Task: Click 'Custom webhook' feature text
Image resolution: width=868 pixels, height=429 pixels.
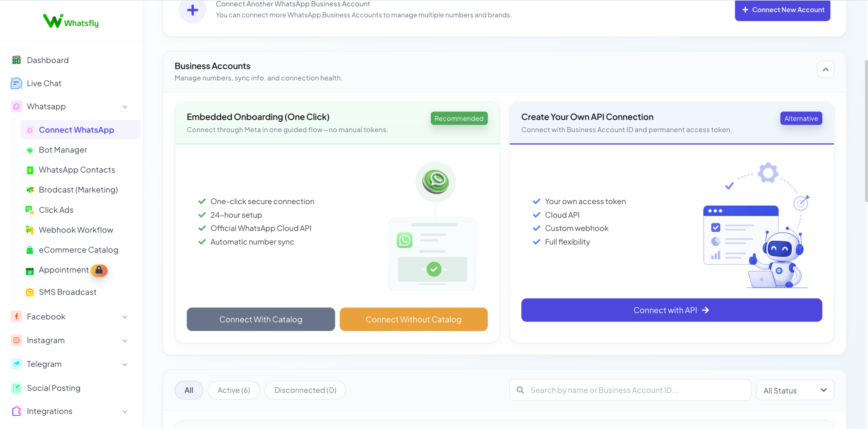Action: click(577, 228)
